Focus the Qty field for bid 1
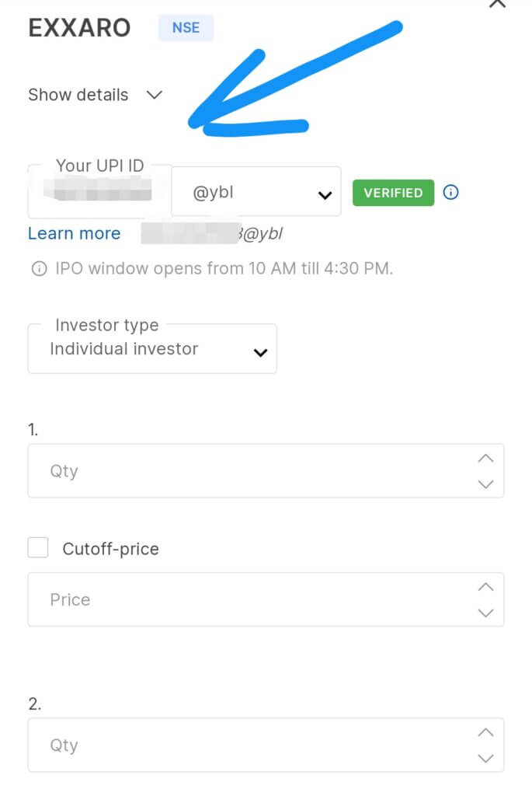Screen dimensions: 532x796 point(266,470)
